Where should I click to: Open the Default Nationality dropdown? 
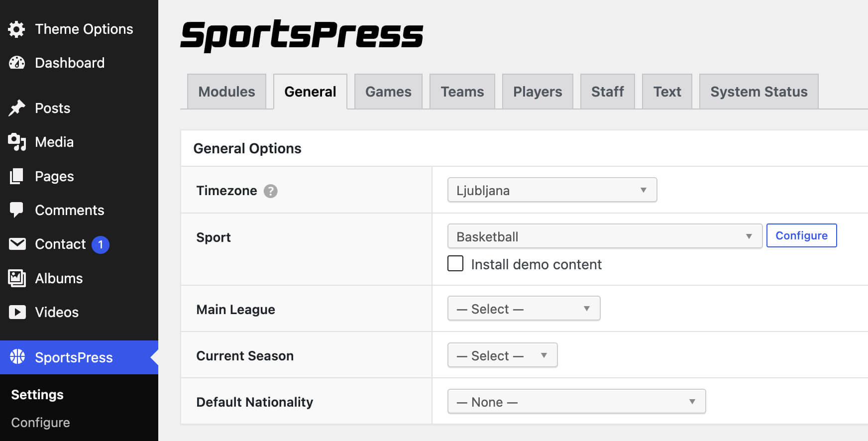(x=576, y=401)
